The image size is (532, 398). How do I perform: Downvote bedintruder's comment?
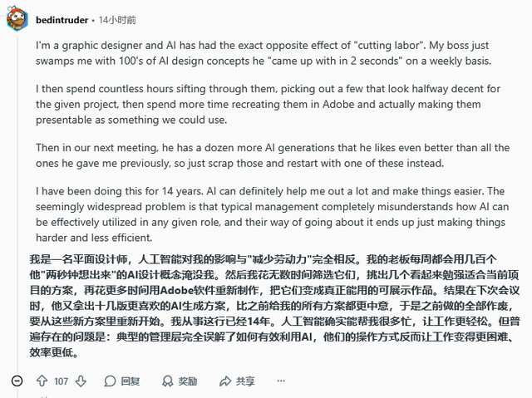pos(83,381)
